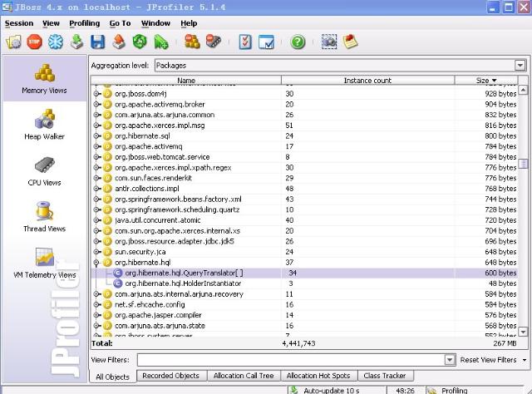Click the snowflake freeze views icon
The width and height of the screenshot is (532, 394).
(56, 42)
